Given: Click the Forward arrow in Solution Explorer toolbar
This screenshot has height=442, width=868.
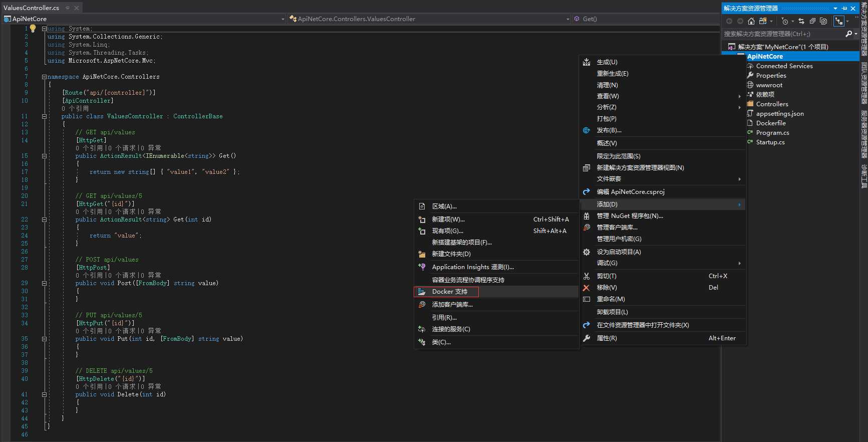Looking at the screenshot, I should (x=740, y=21).
